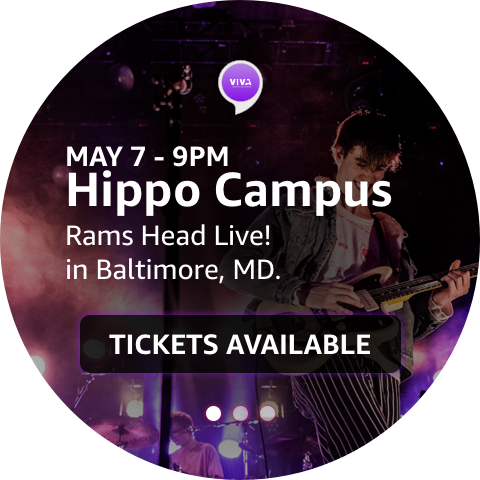Open the Rams Head Live! venue name
Image resolution: width=480 pixels, height=480 pixels.
point(168,235)
